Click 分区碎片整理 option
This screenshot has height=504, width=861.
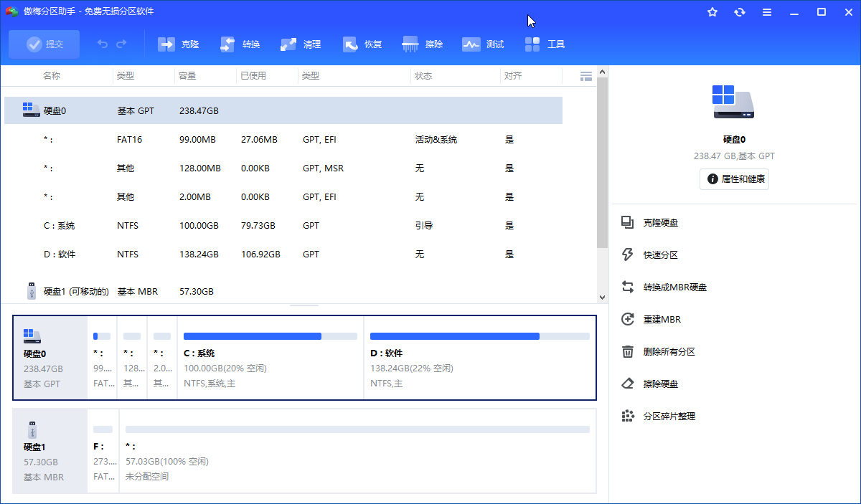[x=669, y=417]
